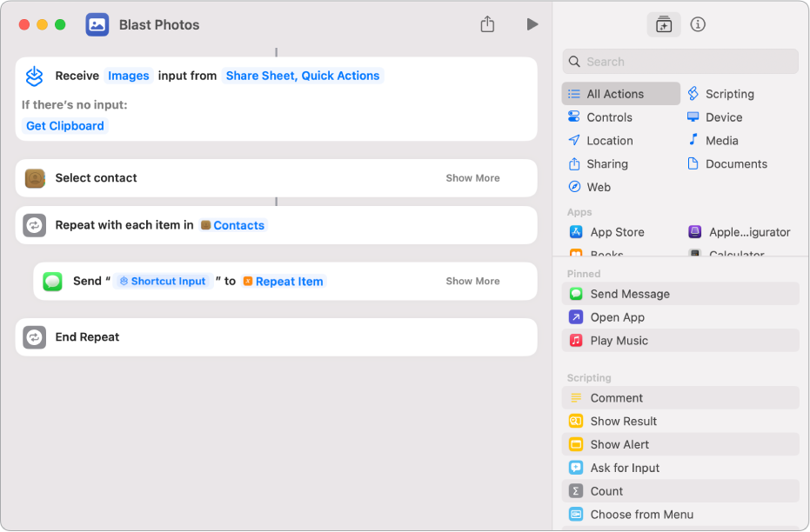Viewport: 810px width, 532px height.
Task: Expand Show More on Send message action
Action: [x=472, y=282]
